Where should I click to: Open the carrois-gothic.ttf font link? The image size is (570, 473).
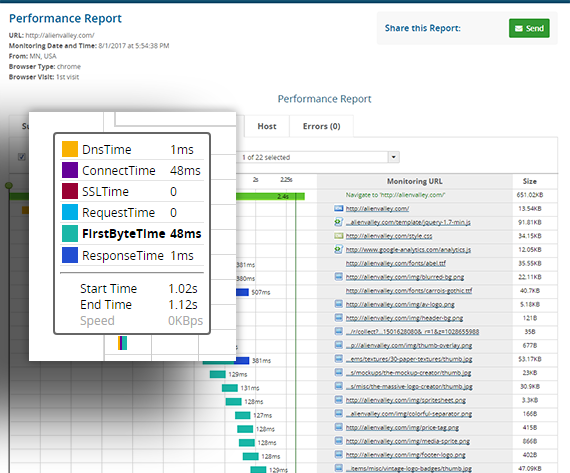point(409,290)
